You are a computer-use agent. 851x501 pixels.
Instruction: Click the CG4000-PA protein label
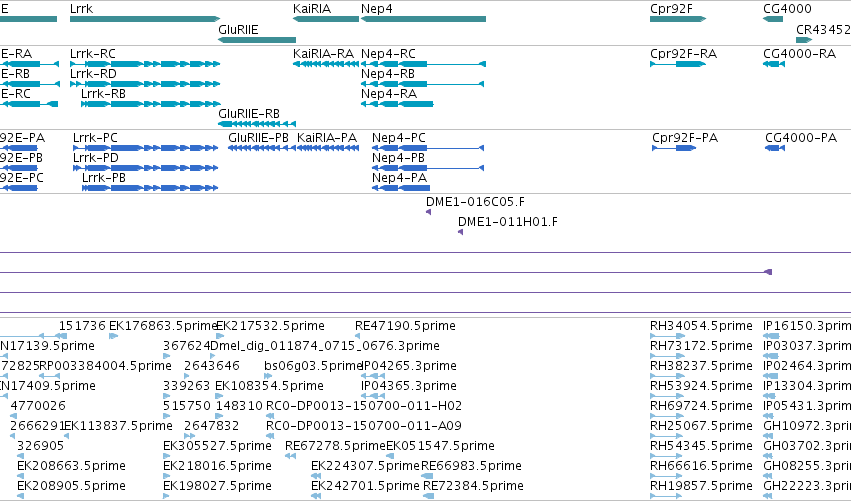click(801, 138)
